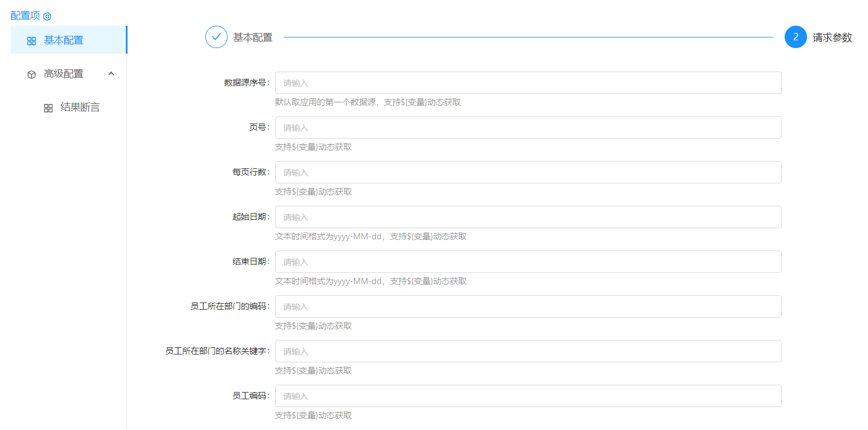Focus the 员工编码 input field

[528, 396]
